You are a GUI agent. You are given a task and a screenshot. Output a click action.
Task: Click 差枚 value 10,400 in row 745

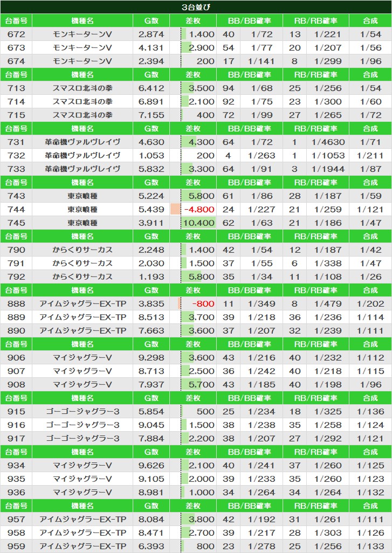coord(198,223)
